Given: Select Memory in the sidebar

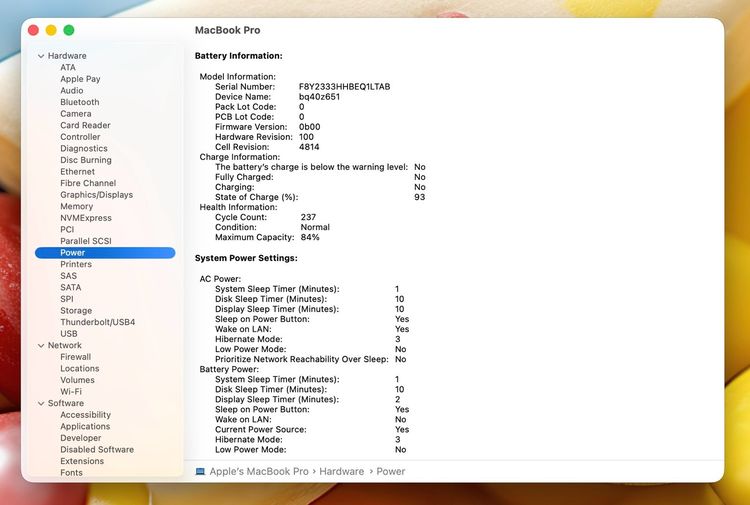Looking at the screenshot, I should (77, 207).
